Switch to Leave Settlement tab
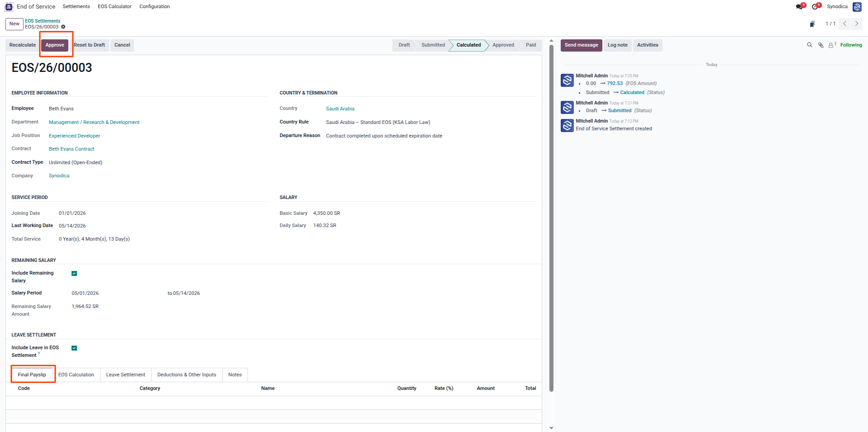The width and height of the screenshot is (868, 432). pos(125,375)
